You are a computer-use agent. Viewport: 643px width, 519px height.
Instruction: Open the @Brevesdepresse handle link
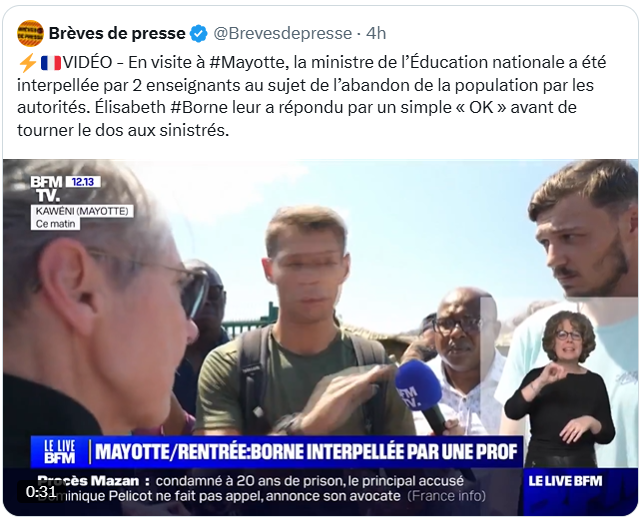283,33
